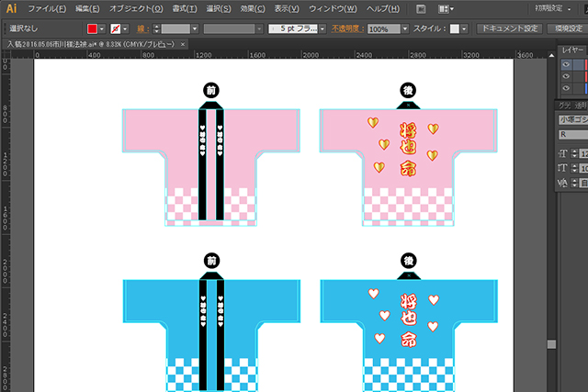Open the 書式(T) menu

coord(185,8)
